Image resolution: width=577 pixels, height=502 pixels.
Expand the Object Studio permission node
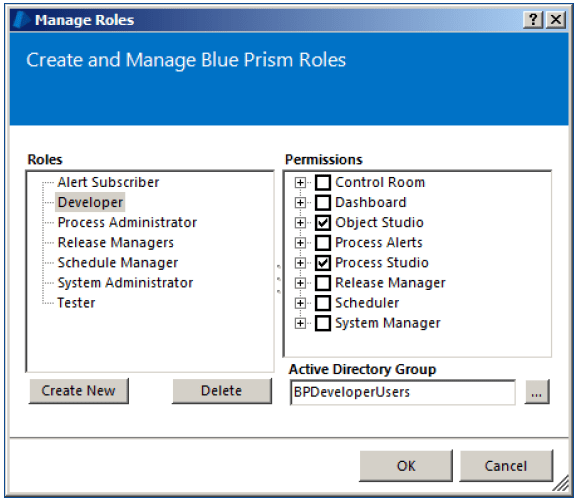pos(300,223)
